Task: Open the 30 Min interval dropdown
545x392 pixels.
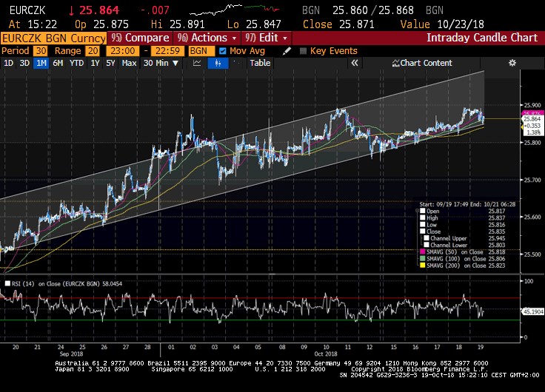Action: point(161,63)
